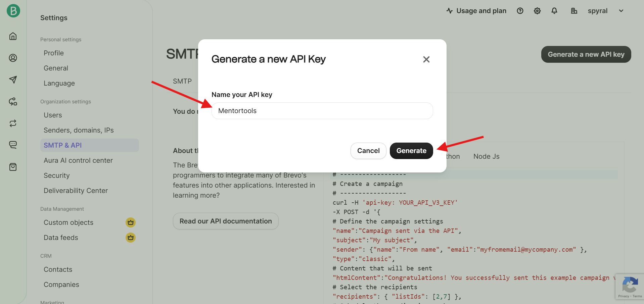This screenshot has width=644, height=304.
Task: Open Custom objects
Action: coord(68,222)
